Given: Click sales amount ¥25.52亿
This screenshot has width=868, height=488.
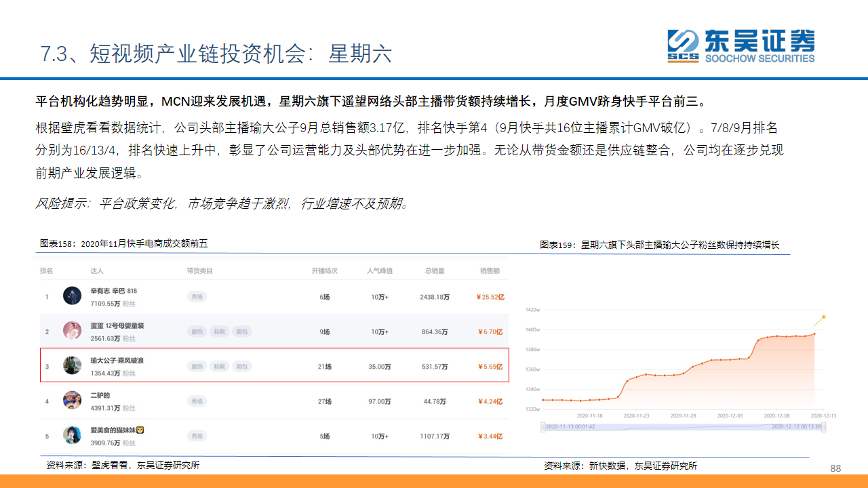Looking at the screenshot, I should tap(490, 297).
